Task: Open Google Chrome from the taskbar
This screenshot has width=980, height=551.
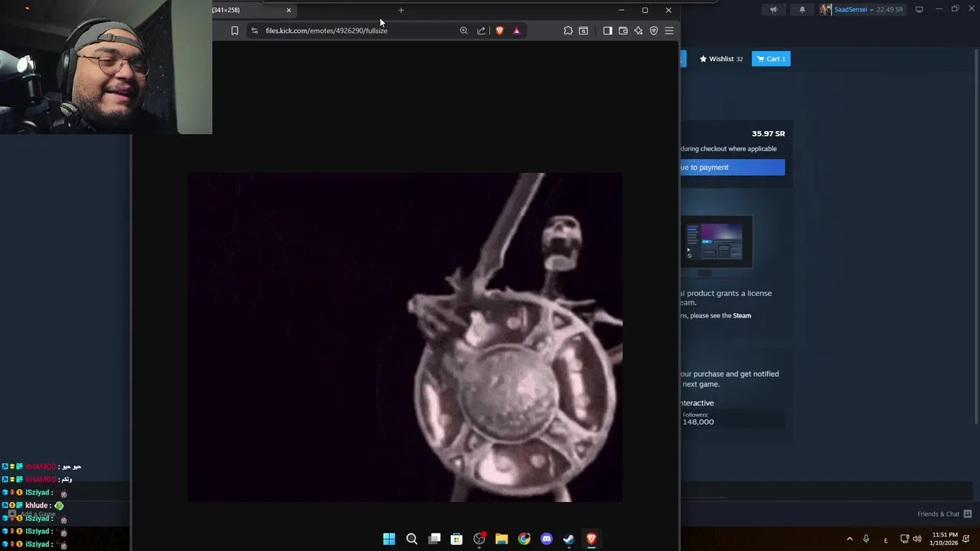Action: point(524,539)
